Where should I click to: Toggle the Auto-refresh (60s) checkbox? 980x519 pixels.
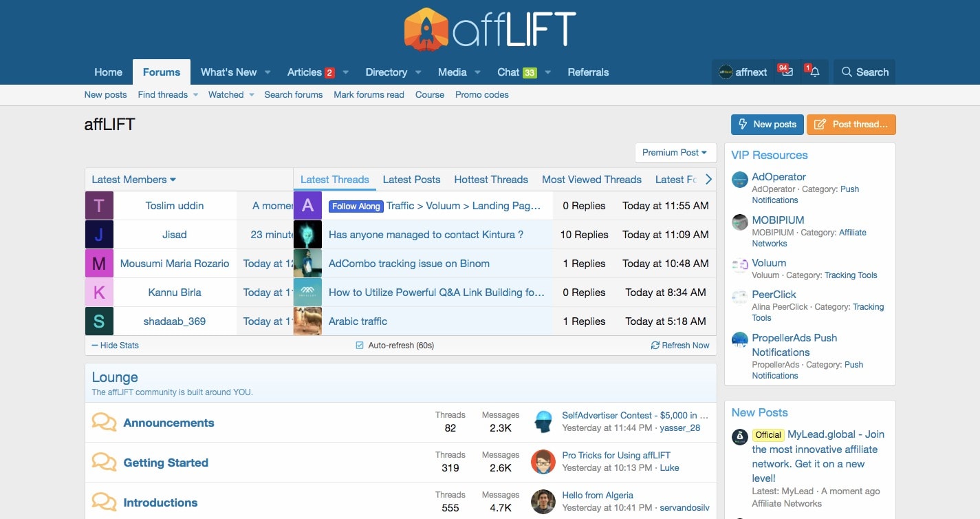(x=359, y=345)
